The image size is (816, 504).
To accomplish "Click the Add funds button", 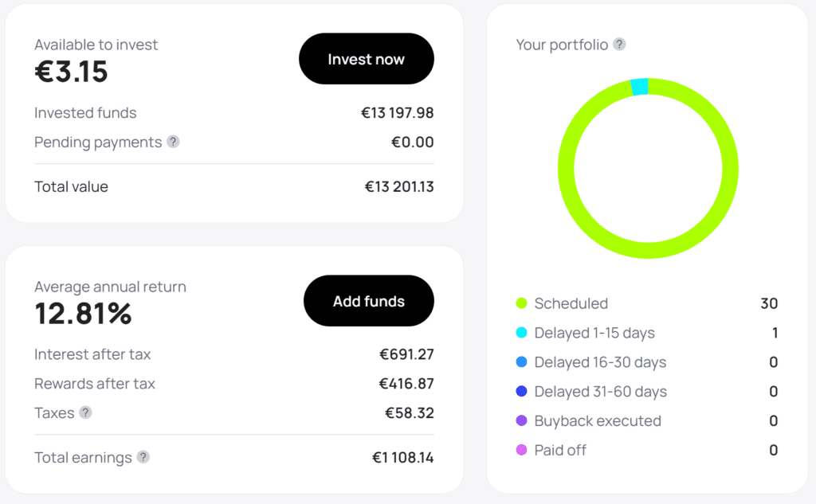I will pos(368,301).
